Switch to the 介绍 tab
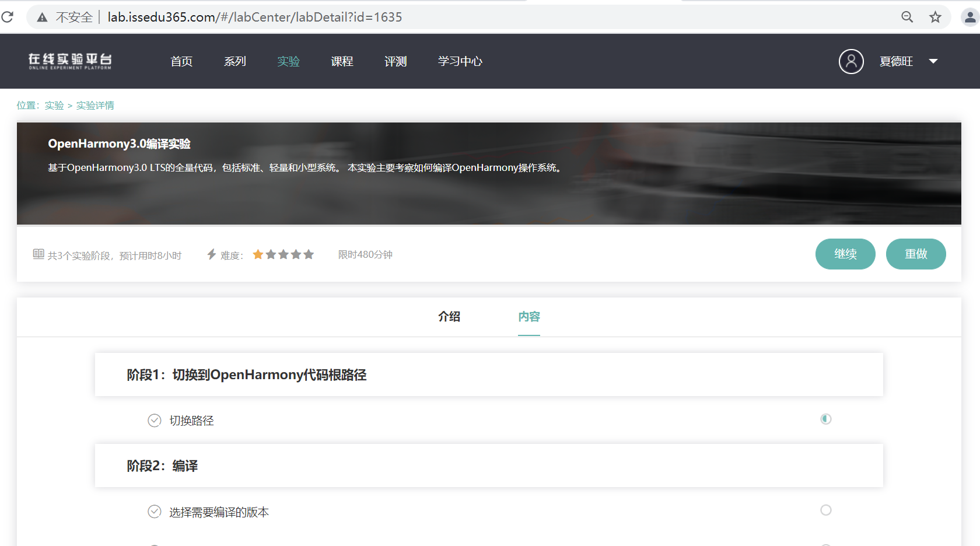 point(449,317)
